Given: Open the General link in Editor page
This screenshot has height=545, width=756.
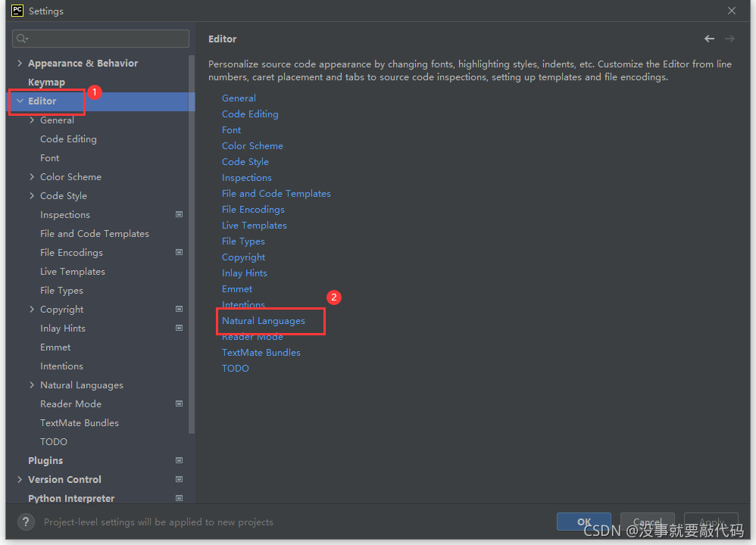Looking at the screenshot, I should tap(239, 98).
